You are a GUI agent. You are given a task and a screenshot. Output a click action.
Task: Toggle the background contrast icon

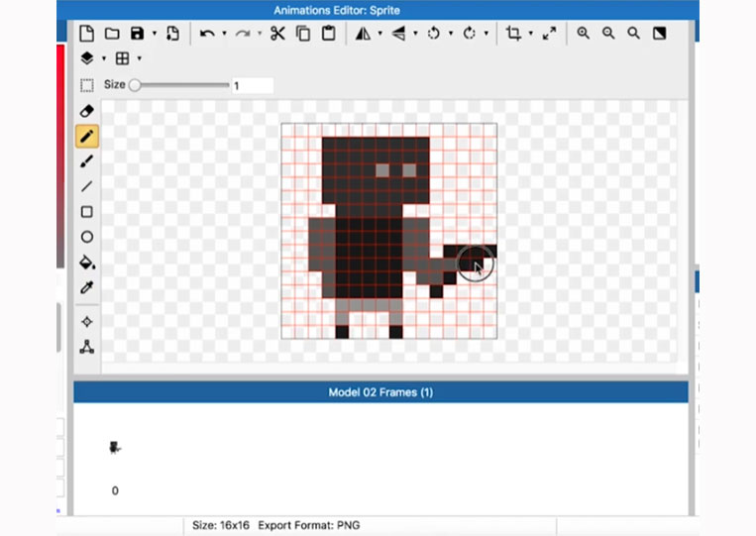click(x=659, y=34)
